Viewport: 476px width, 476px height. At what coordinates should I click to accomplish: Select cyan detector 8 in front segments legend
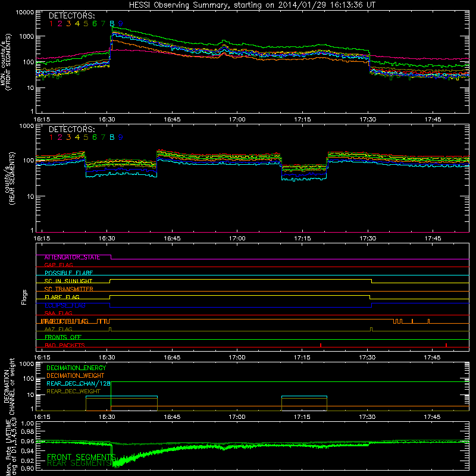coord(112,24)
